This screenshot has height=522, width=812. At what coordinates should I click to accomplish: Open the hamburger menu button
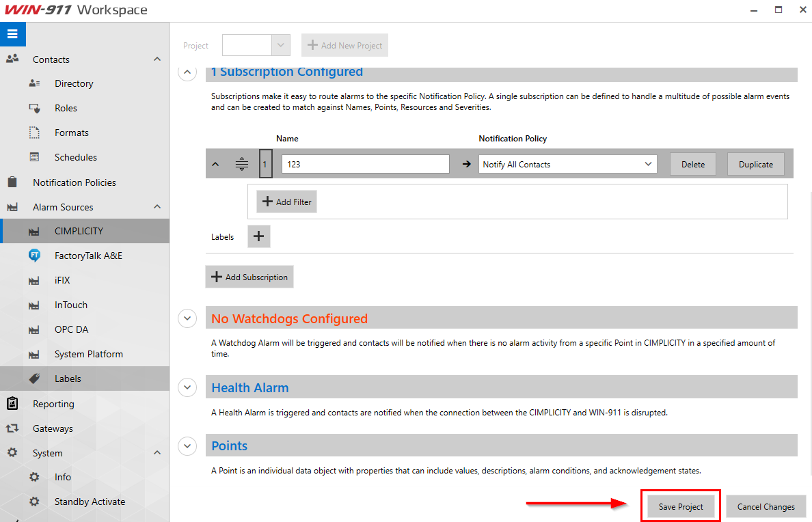point(12,34)
